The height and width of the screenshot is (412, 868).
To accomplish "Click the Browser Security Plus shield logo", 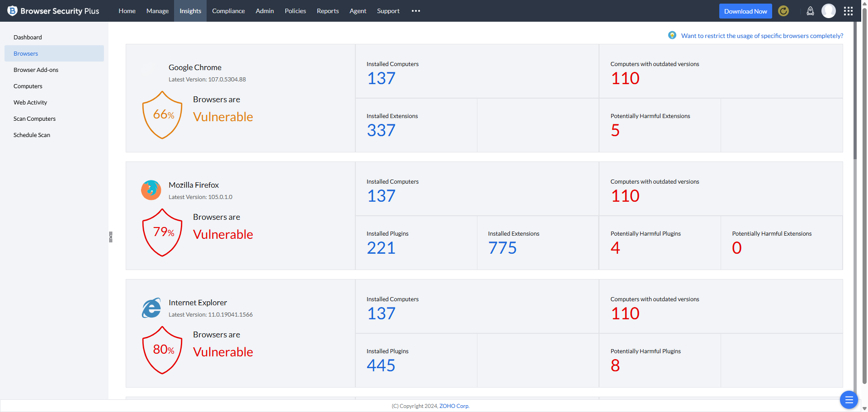I will tap(12, 11).
